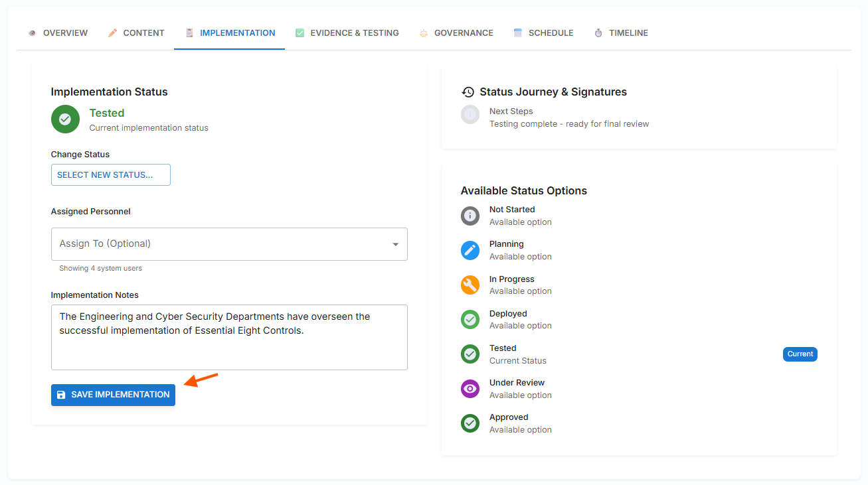Screen dimensions: 868x485
Task: Click the Next Steps info icon
Action: pos(470,114)
